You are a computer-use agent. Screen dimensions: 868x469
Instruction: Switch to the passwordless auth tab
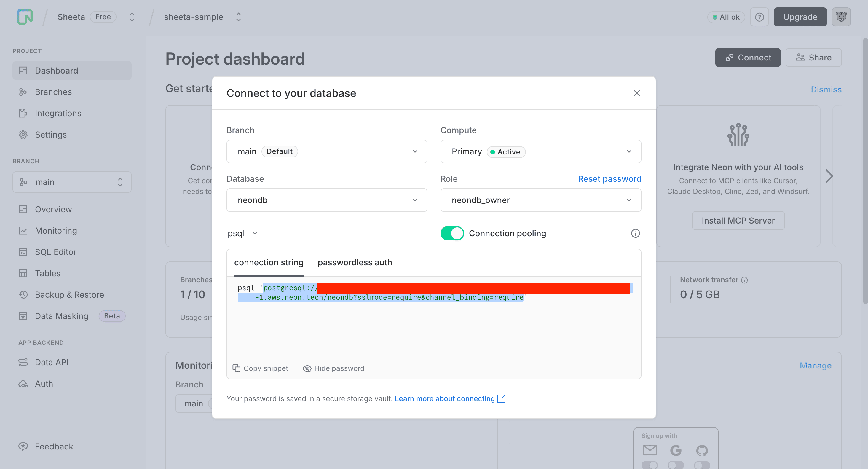[355, 262]
